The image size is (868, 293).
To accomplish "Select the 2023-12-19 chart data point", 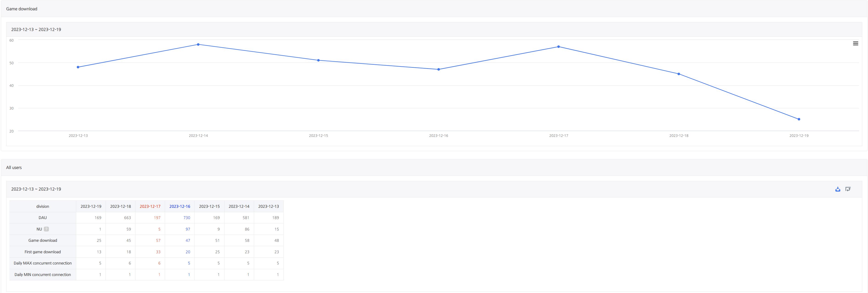I will tap(799, 119).
